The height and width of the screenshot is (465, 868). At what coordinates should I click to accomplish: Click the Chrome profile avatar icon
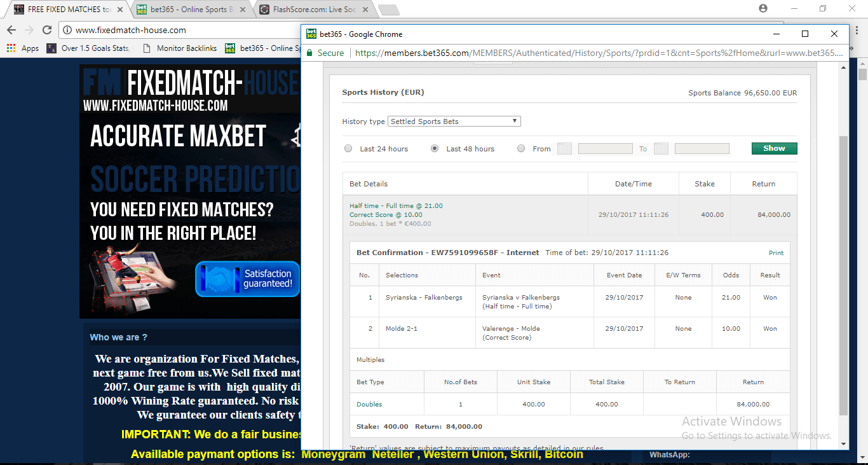click(x=763, y=9)
